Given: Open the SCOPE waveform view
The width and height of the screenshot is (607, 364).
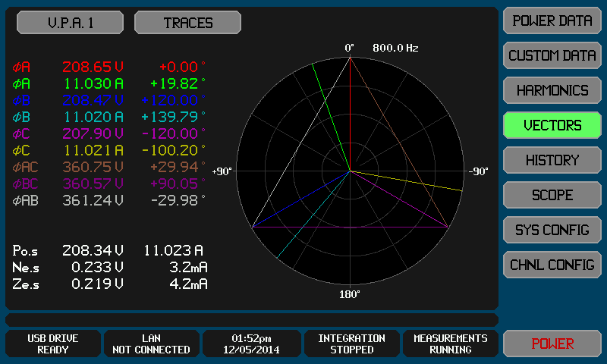Looking at the screenshot, I should [552, 196].
